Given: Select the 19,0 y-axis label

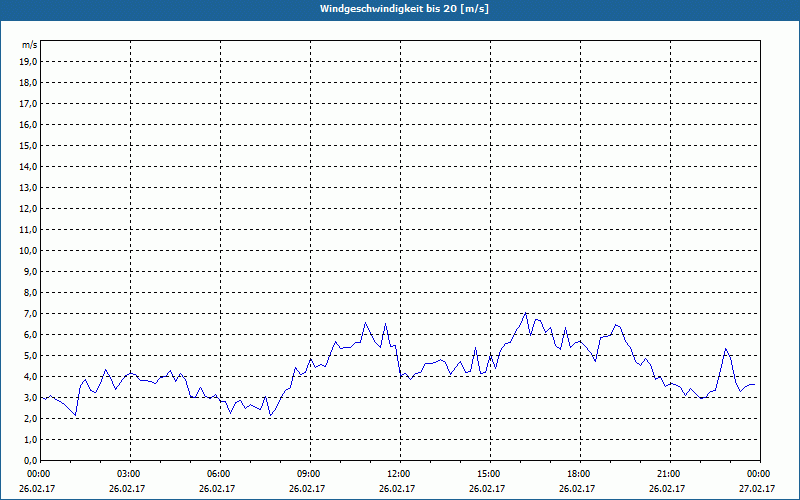Looking at the screenshot, I should click(x=28, y=62).
